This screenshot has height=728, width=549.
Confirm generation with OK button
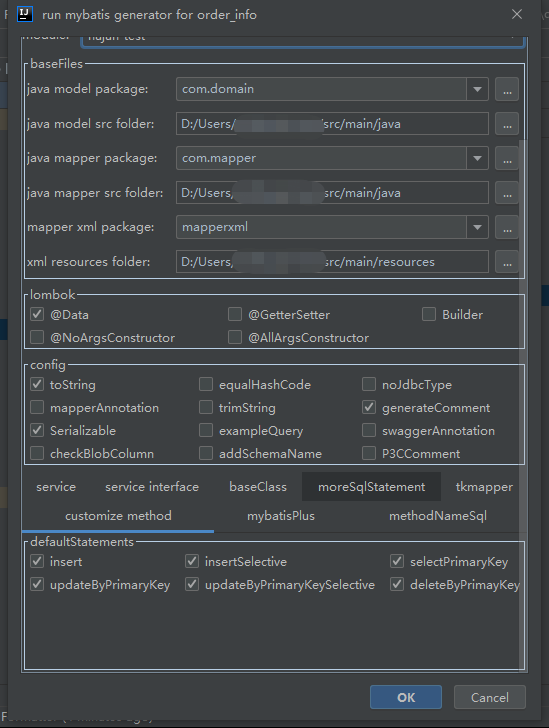coord(405,697)
